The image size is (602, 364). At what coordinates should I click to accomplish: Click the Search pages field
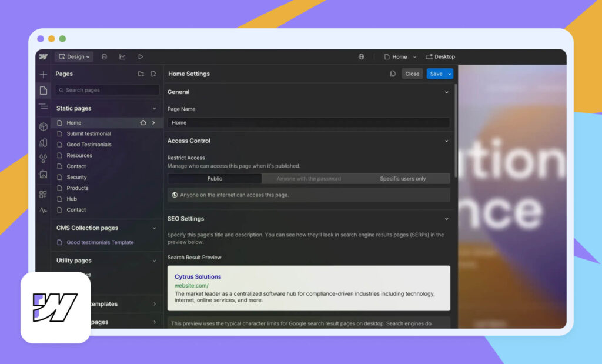(x=108, y=90)
